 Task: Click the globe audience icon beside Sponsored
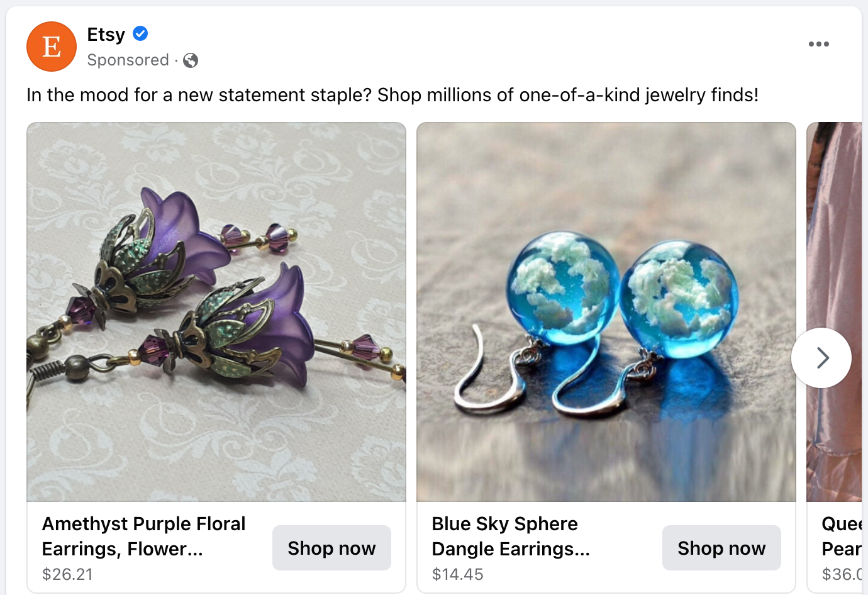[x=189, y=60]
